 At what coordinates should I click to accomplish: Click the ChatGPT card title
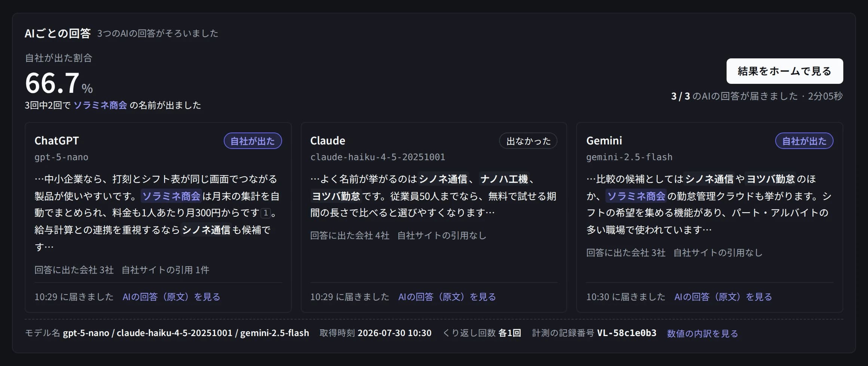(57, 140)
